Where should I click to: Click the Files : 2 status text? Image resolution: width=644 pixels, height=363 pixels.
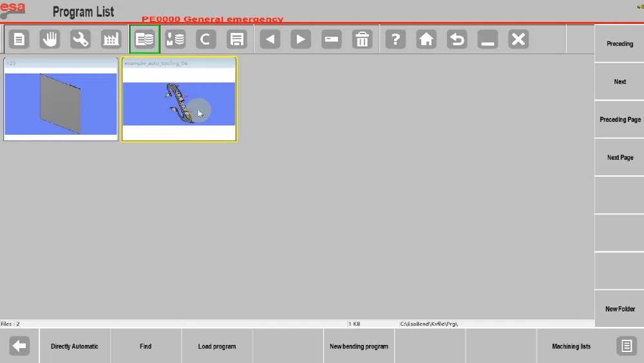click(10, 324)
